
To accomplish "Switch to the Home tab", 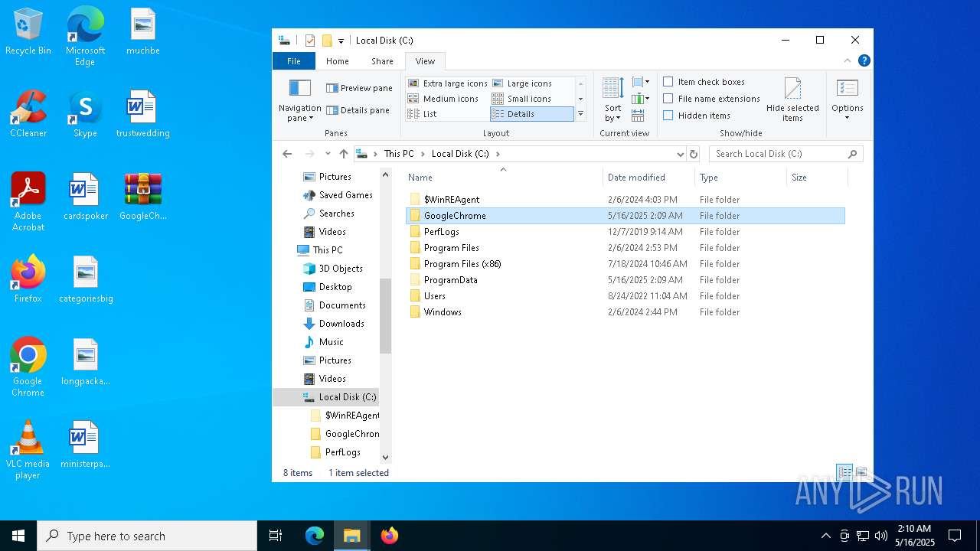I will [338, 61].
